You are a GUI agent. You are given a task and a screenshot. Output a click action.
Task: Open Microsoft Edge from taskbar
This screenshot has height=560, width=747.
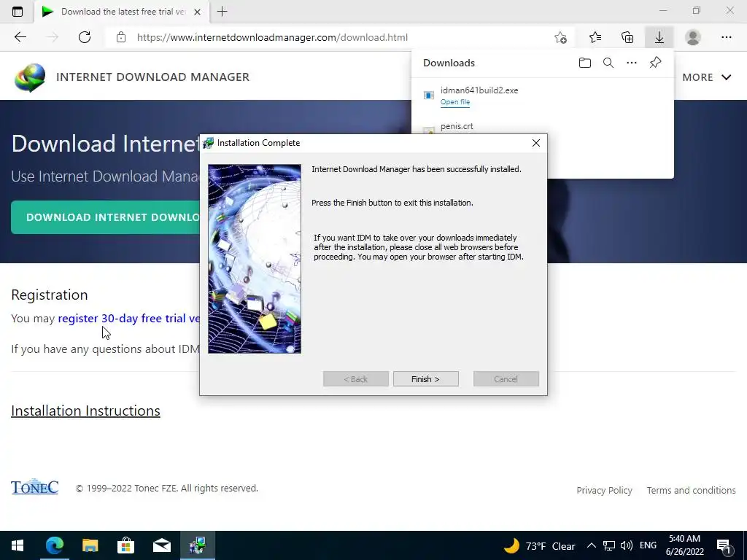[54, 545]
